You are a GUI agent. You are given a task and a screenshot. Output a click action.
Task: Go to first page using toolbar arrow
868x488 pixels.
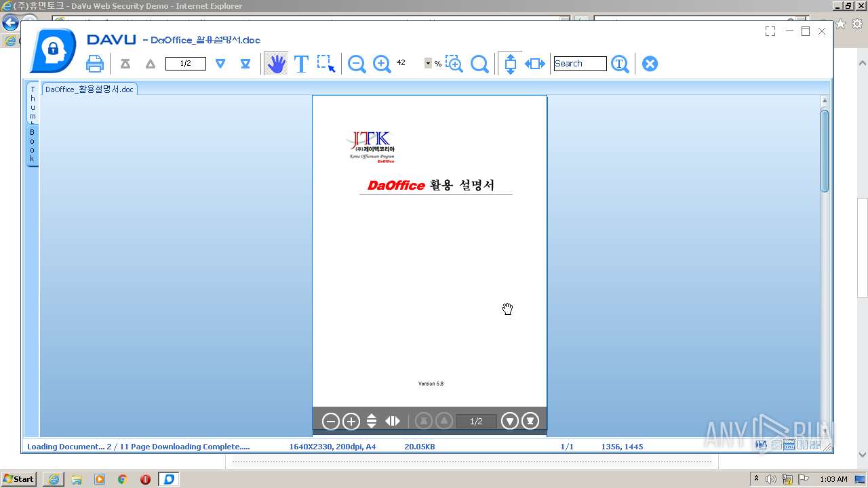point(125,64)
